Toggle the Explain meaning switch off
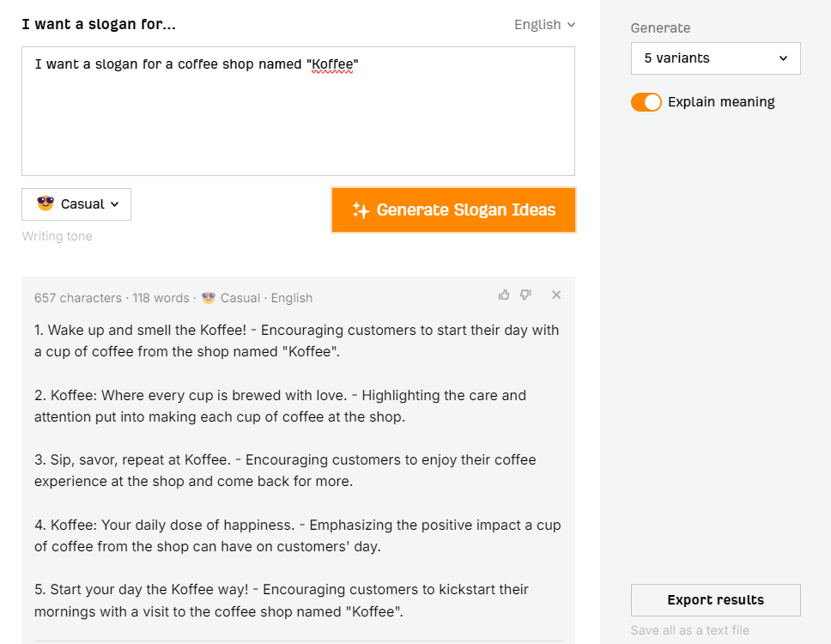831x644 pixels. (x=646, y=102)
